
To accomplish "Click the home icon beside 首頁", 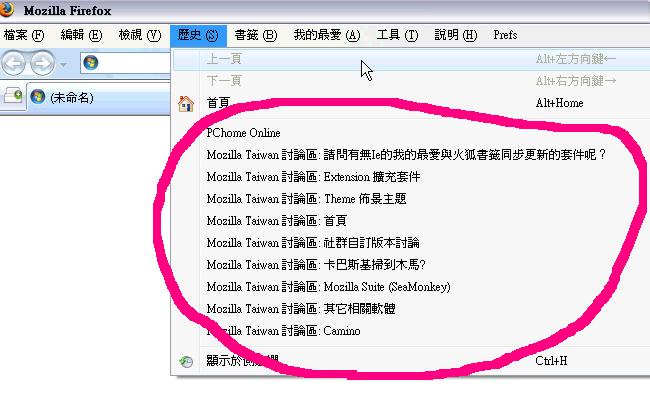I will coord(186,104).
